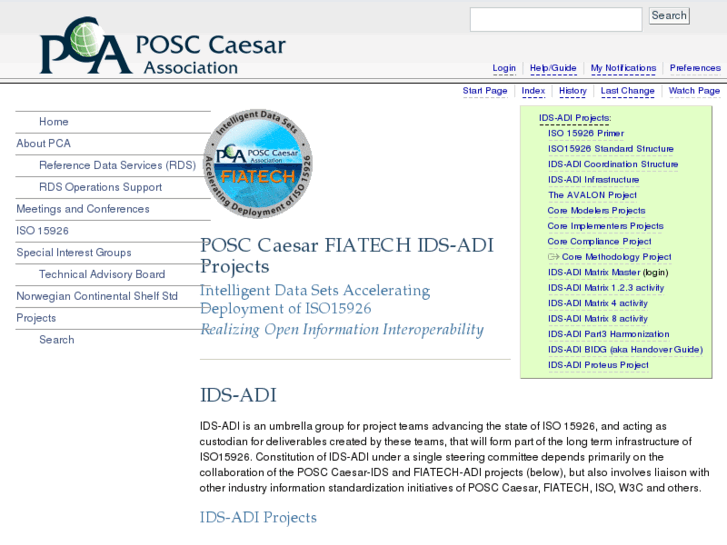Open Core Compliance Project link
Viewport: 727px width, 545px height.
(x=599, y=242)
